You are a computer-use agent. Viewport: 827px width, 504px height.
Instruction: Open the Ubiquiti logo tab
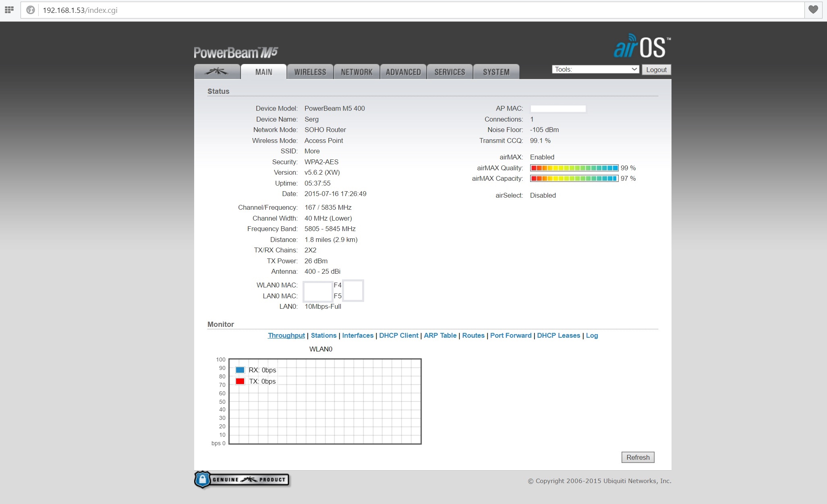point(217,72)
